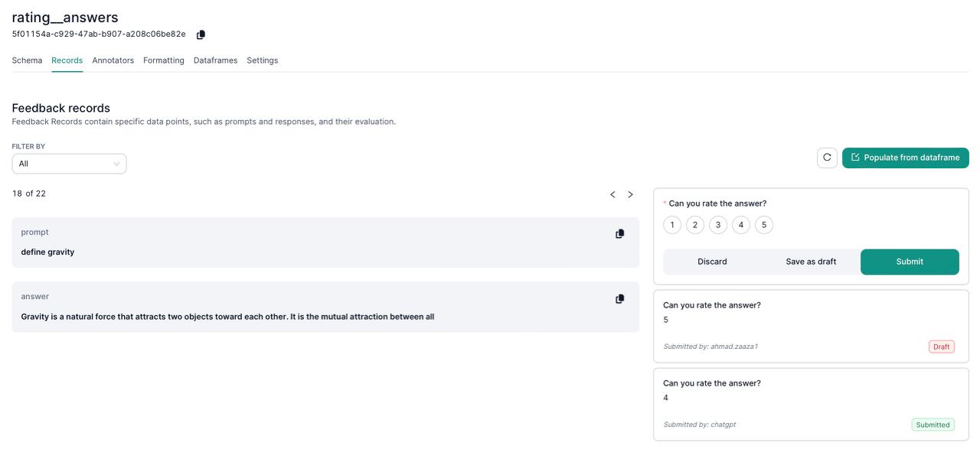
Task: Copy the prompt field text
Action: [x=620, y=233]
